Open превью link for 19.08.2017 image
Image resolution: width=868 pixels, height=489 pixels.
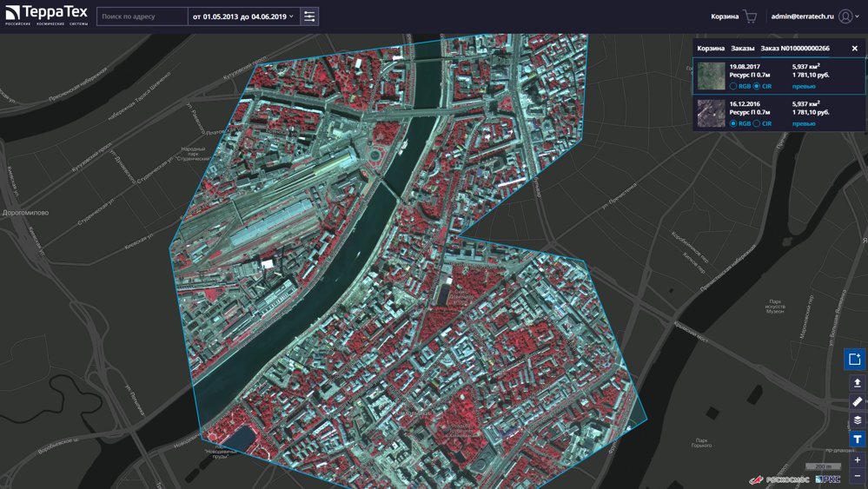(803, 86)
